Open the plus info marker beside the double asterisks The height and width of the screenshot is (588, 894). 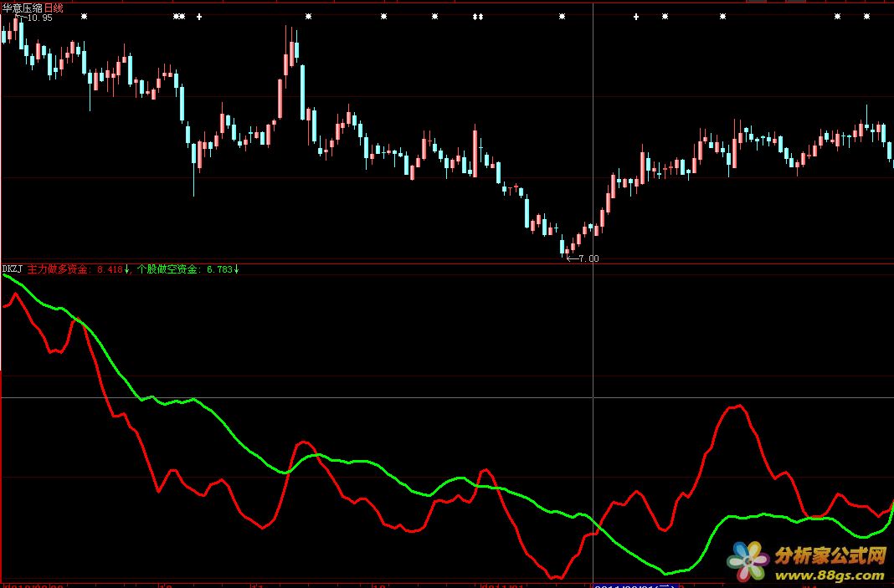(199, 17)
